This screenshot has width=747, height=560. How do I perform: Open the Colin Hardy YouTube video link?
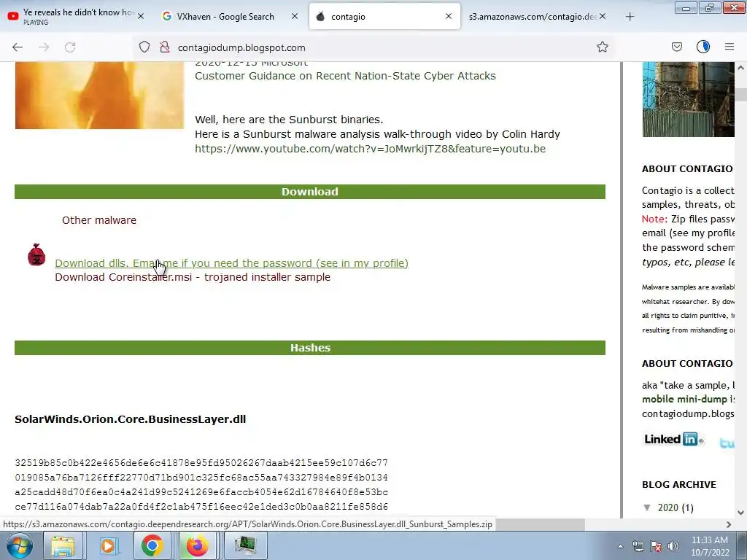pyautogui.click(x=370, y=149)
